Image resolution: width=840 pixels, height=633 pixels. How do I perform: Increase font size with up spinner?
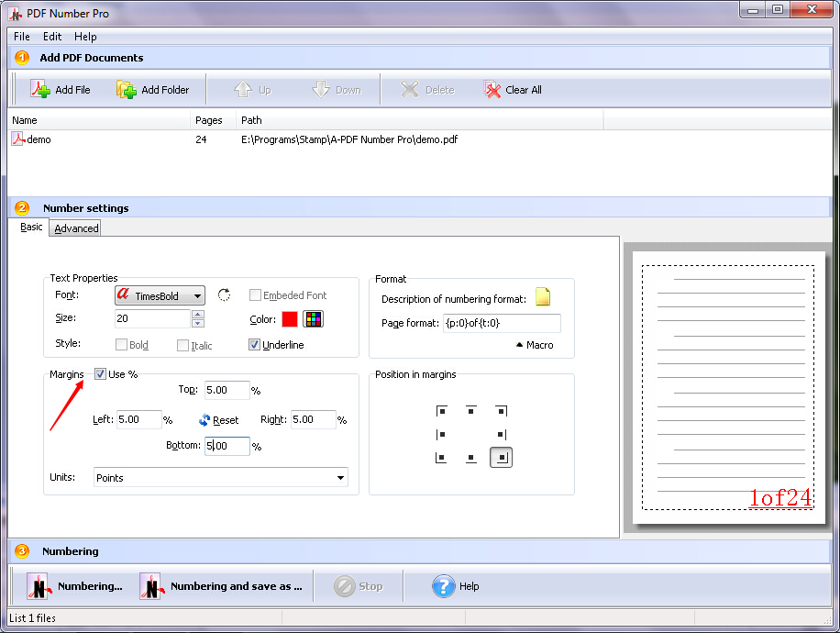coord(198,314)
